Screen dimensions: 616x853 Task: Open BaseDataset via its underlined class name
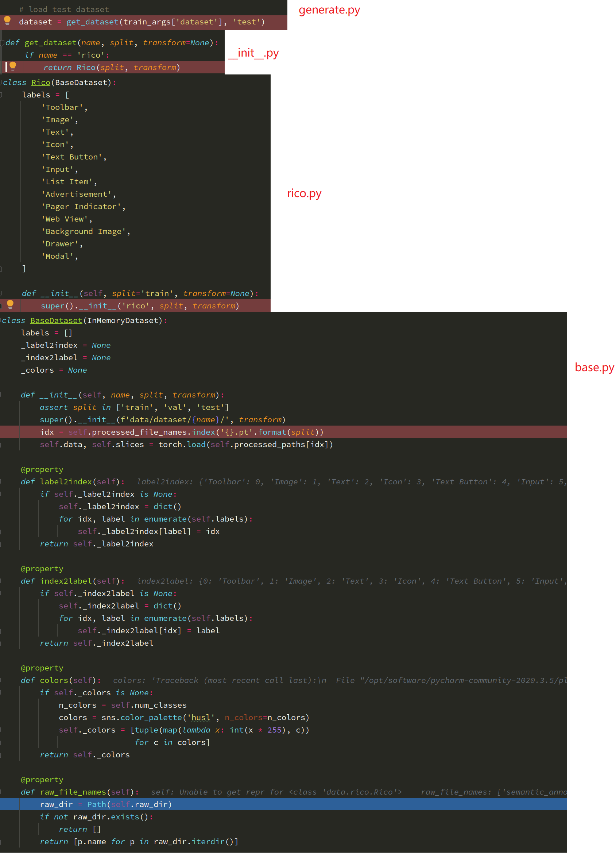coord(56,320)
